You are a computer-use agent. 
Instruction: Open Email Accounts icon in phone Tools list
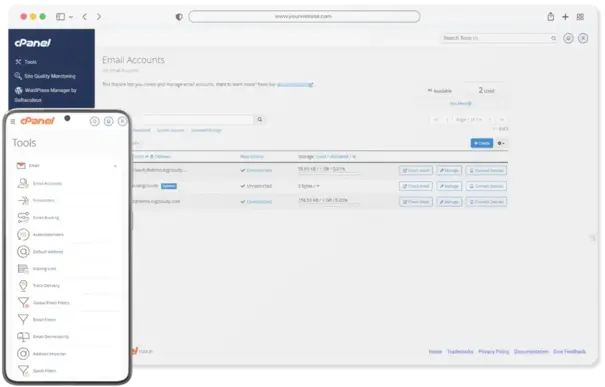tap(23, 183)
